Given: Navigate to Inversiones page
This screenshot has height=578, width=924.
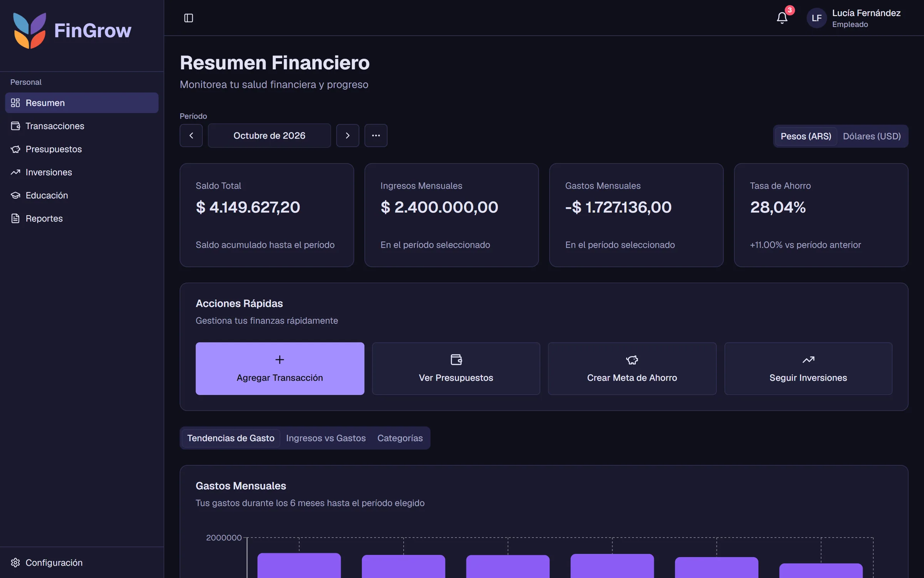Looking at the screenshot, I should pyautogui.click(x=82, y=172).
